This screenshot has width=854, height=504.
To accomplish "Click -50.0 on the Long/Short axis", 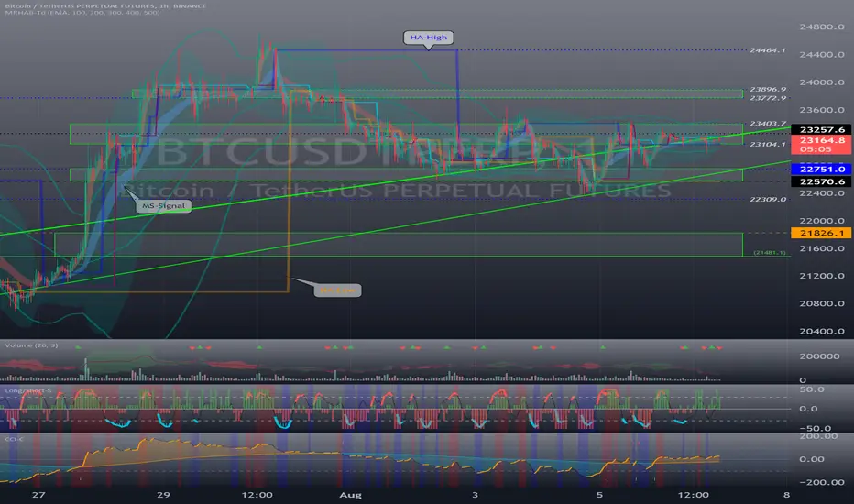I will [x=816, y=429].
